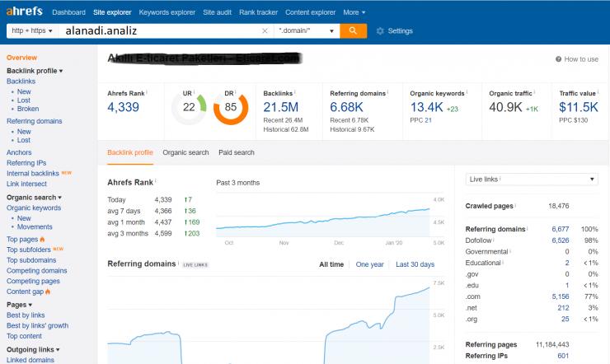This screenshot has width=610, height=364.
Task: Click the 13.4K organic keywords value
Action: (427, 107)
